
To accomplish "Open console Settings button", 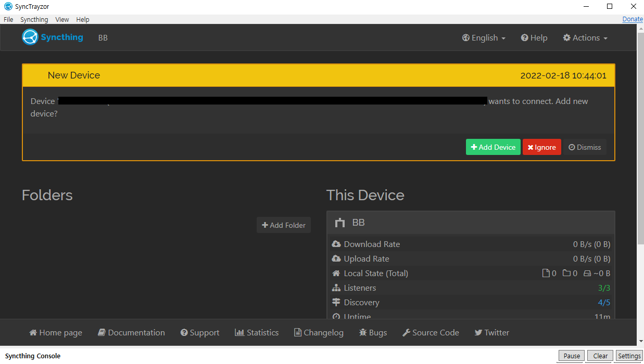I will pyautogui.click(x=629, y=356).
